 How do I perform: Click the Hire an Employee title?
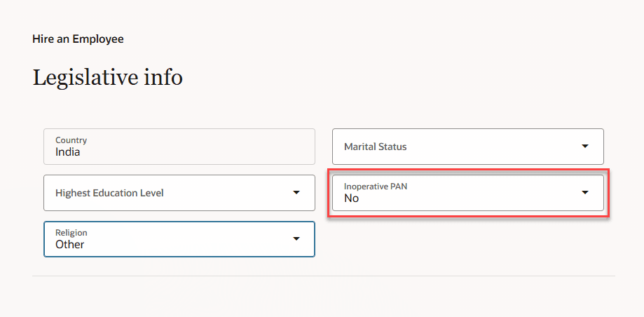coord(78,39)
